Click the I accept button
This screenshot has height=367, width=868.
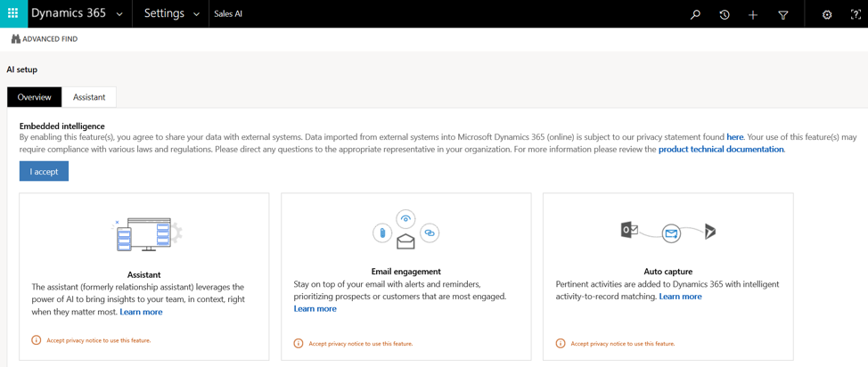44,171
